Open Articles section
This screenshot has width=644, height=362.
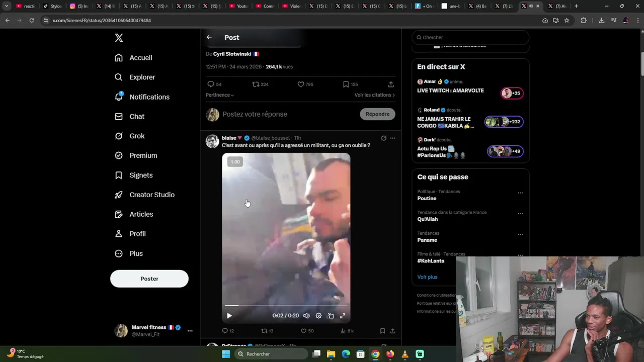(x=134, y=215)
